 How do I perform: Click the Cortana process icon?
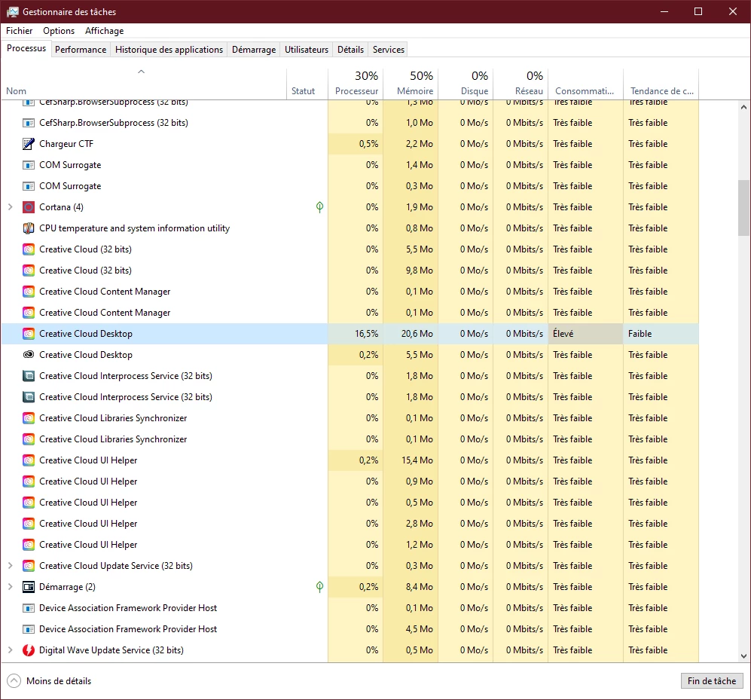coord(29,207)
